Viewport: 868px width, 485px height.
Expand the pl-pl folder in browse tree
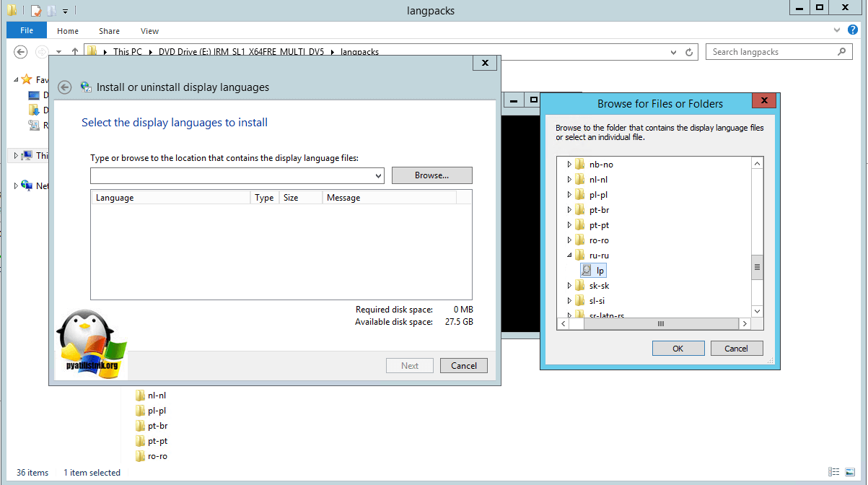click(x=569, y=195)
